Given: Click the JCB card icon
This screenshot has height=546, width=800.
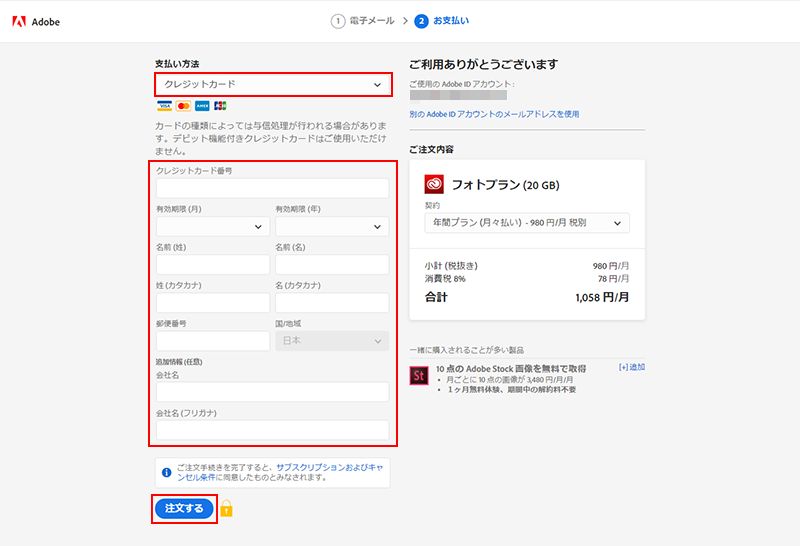Looking at the screenshot, I should coord(220,106).
